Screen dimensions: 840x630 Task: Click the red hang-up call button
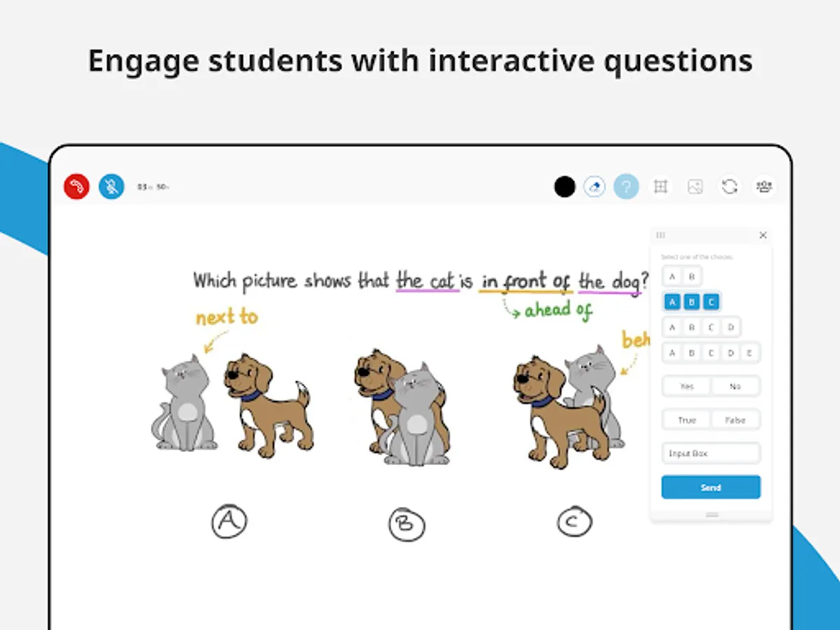point(76,187)
